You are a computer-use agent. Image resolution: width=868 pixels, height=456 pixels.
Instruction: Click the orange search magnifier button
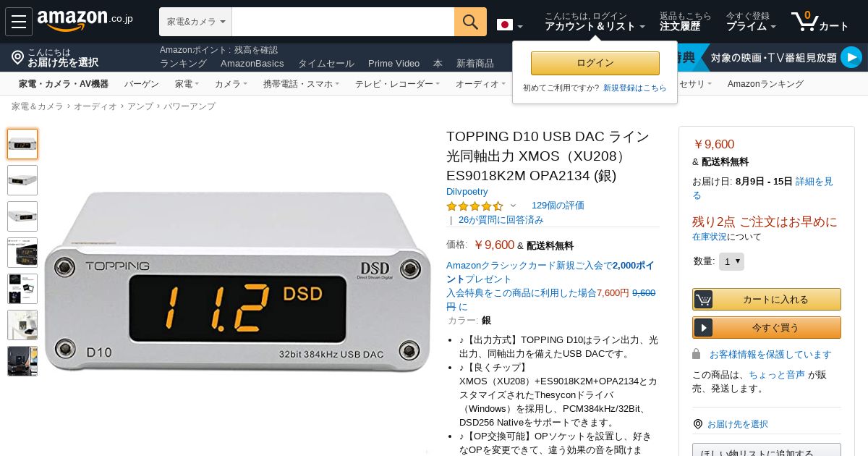tap(470, 22)
